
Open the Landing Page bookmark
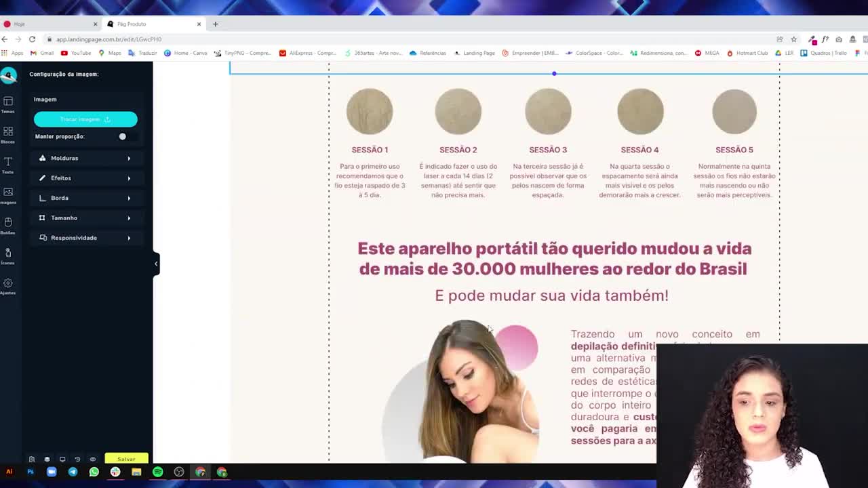(x=474, y=53)
